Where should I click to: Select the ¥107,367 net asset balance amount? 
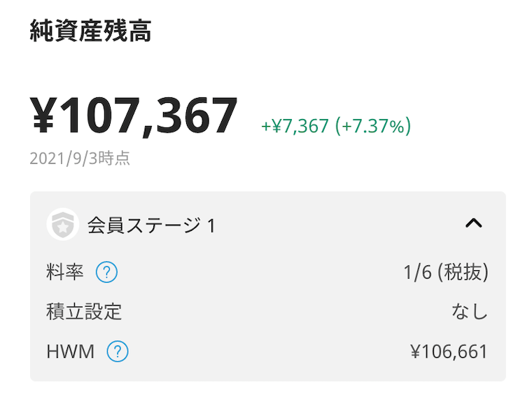pos(134,116)
